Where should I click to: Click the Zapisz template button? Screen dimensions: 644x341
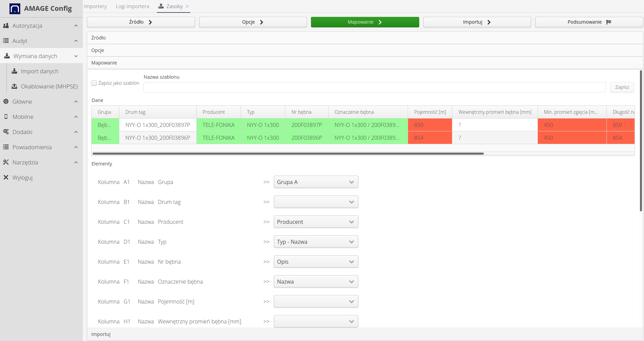click(x=622, y=87)
